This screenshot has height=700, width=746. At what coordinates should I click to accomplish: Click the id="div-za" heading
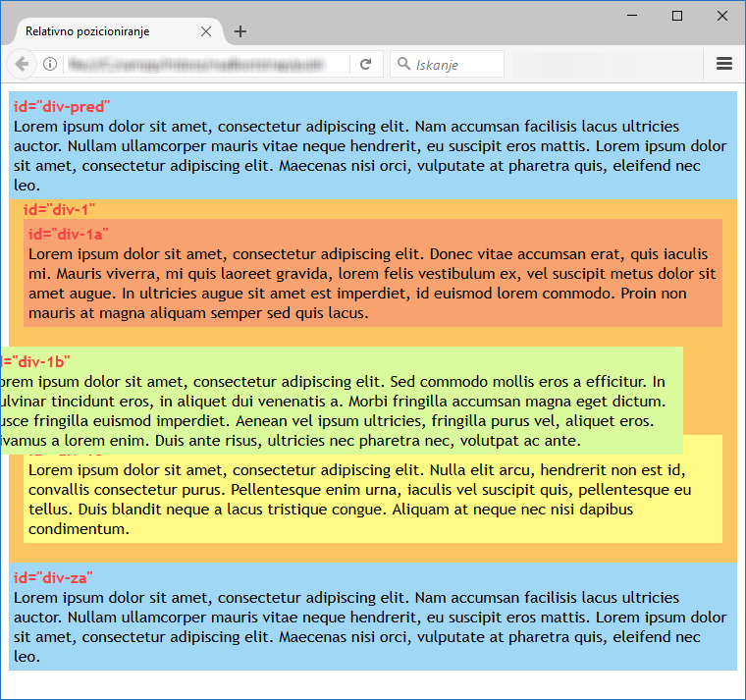pyautogui.click(x=53, y=577)
